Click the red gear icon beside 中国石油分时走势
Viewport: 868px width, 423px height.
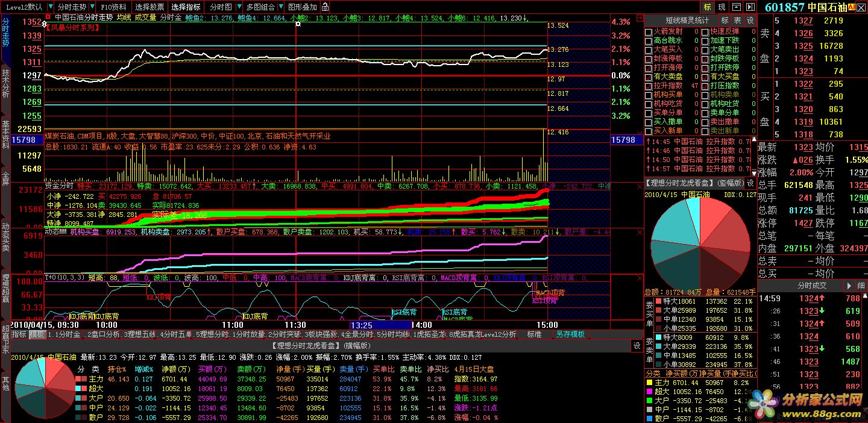pos(48,17)
